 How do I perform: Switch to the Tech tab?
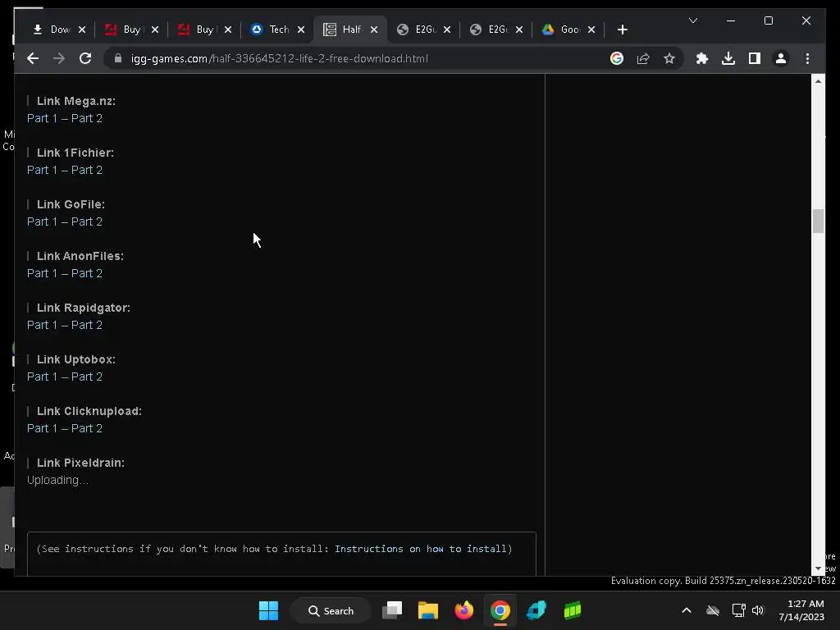(279, 30)
